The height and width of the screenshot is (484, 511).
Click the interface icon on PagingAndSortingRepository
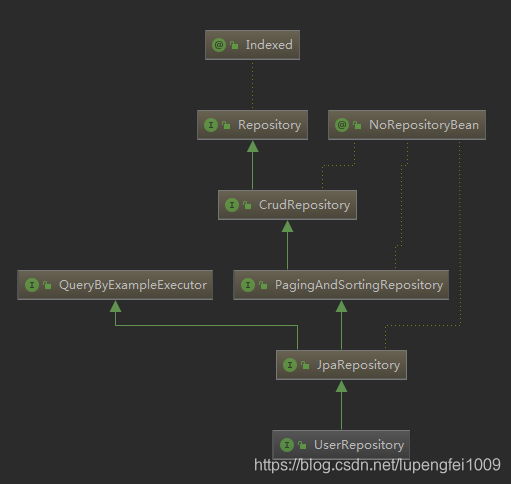[248, 285]
